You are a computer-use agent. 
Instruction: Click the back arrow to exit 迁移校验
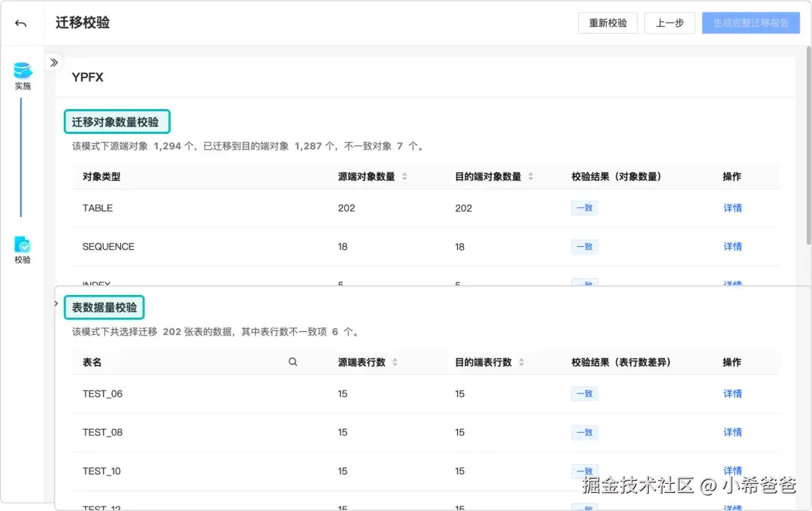[22, 22]
